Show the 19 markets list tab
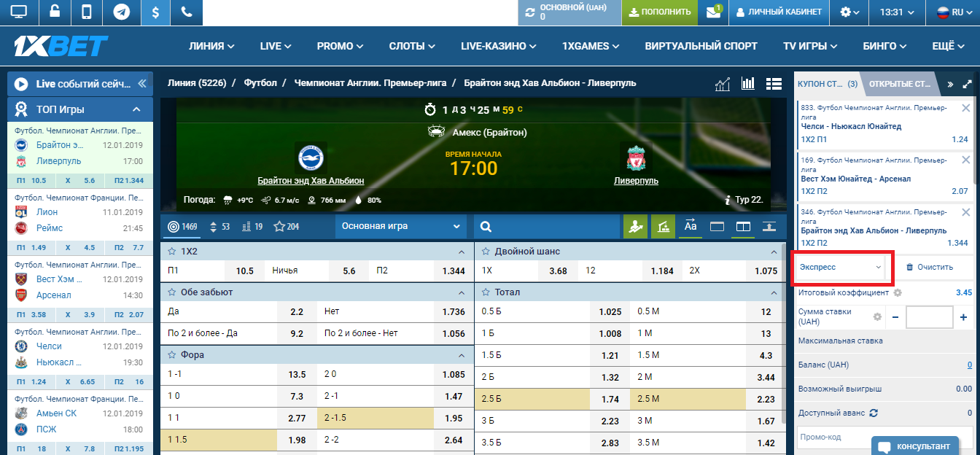 (252, 227)
